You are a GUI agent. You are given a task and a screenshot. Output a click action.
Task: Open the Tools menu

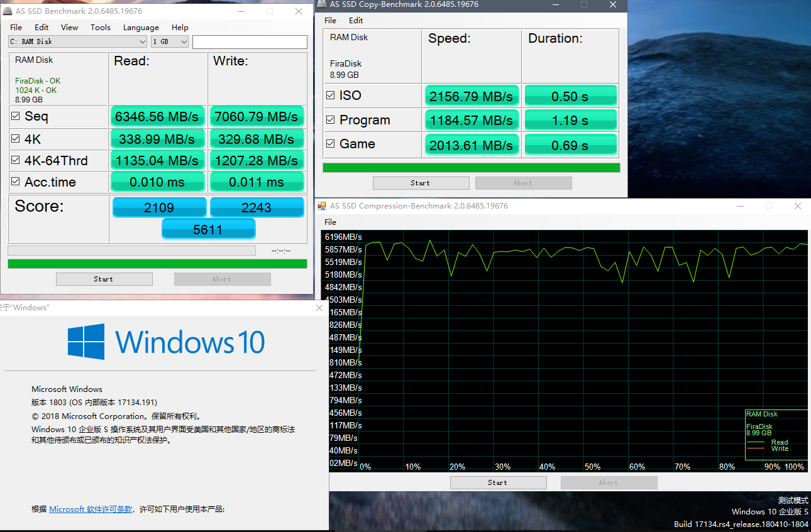point(101,28)
